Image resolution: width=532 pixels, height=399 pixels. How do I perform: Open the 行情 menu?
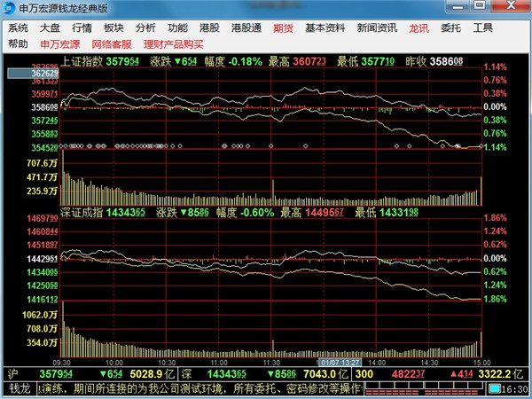click(82, 28)
